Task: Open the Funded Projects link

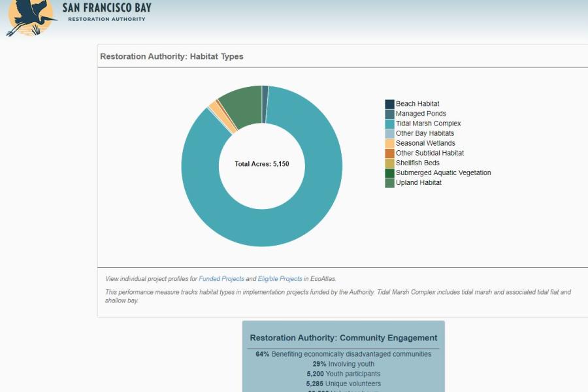Action: tap(221, 279)
